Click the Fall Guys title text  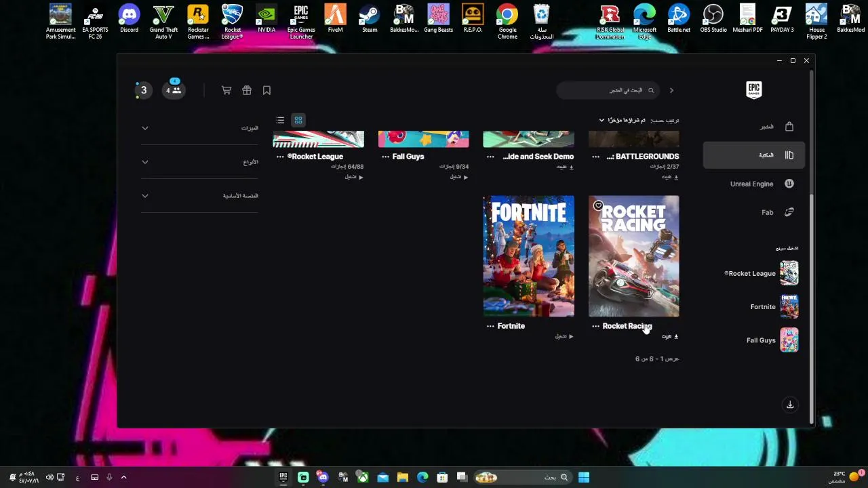click(x=408, y=157)
